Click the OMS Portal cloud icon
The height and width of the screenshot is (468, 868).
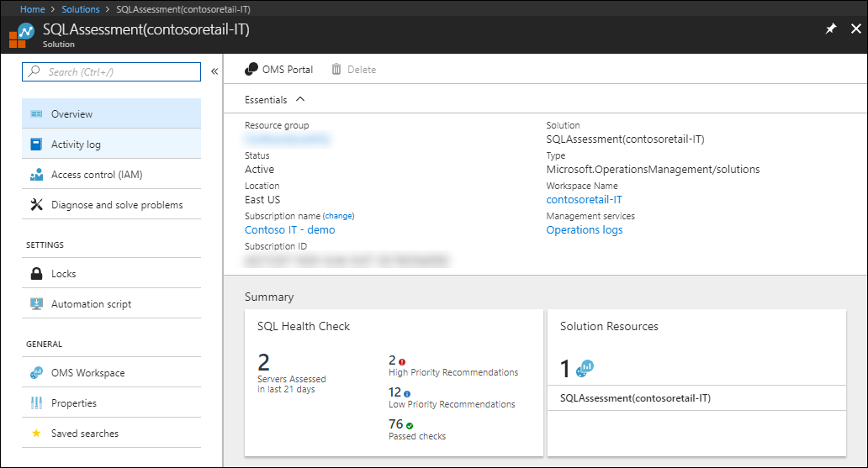coord(251,70)
